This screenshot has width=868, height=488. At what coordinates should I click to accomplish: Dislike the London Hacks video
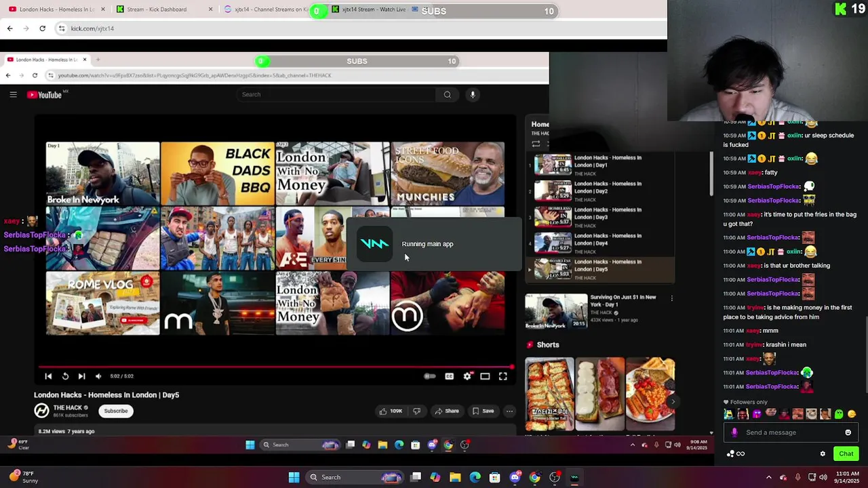416,411
